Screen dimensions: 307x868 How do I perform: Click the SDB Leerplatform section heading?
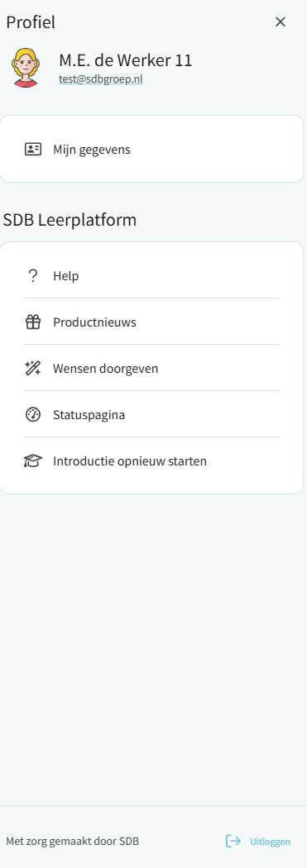(x=70, y=220)
